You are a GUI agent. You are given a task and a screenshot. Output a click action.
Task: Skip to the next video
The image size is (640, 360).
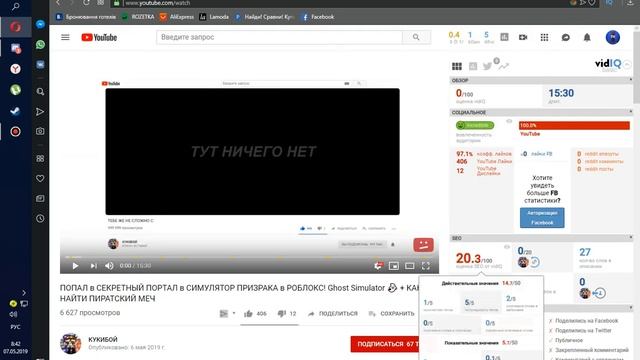(x=93, y=266)
